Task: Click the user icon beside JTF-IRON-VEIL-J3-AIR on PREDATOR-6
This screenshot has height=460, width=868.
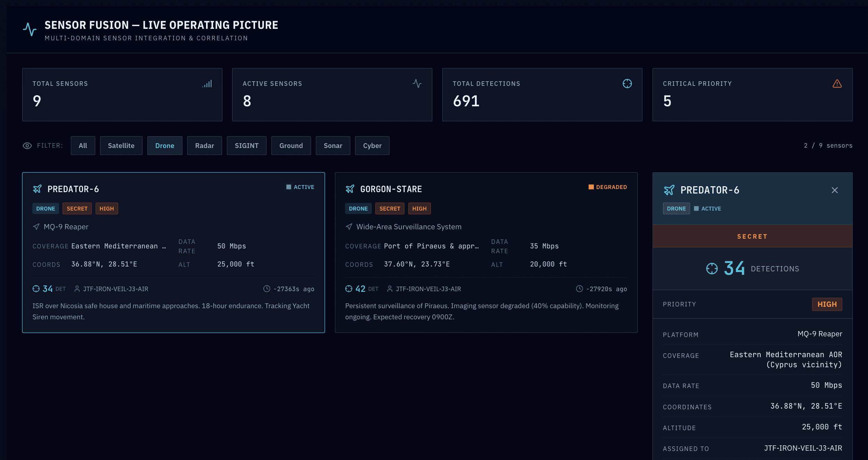Action: [x=76, y=288]
